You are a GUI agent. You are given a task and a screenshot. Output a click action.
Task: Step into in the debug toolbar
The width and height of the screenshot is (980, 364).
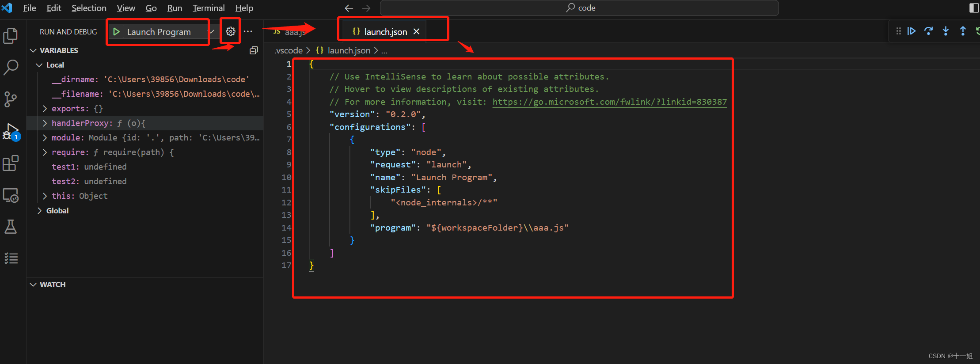pos(946,31)
